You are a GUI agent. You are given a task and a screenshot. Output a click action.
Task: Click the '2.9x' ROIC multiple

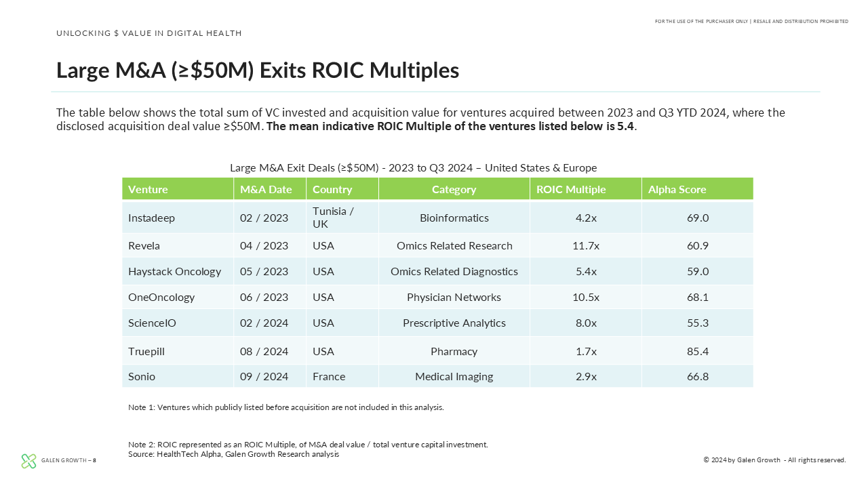tap(586, 376)
